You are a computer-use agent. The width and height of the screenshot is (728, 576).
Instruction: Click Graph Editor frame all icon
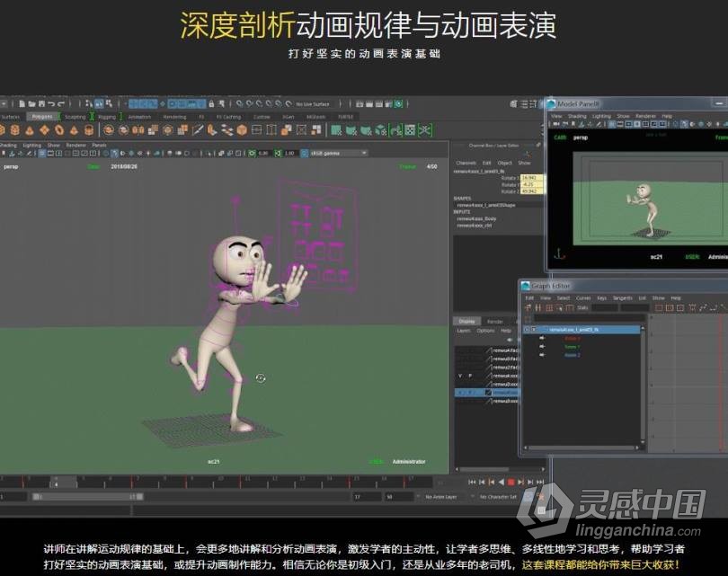click(x=659, y=307)
